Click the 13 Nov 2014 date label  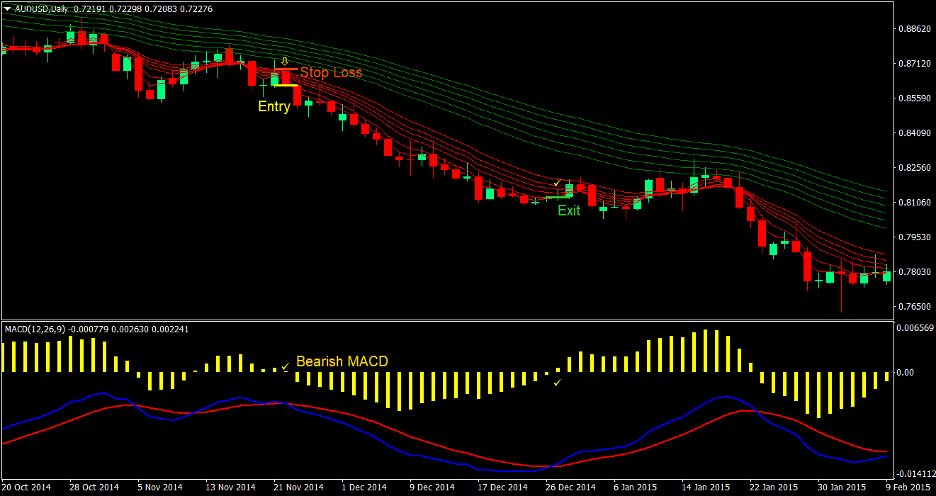click(230, 486)
